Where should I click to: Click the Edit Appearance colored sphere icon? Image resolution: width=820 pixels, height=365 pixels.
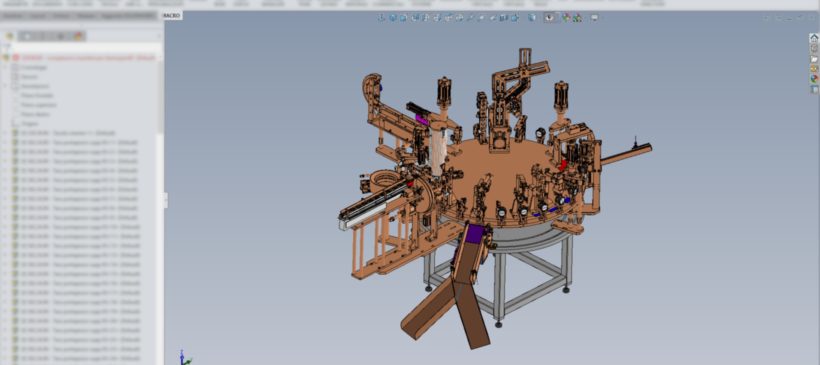coord(565,18)
